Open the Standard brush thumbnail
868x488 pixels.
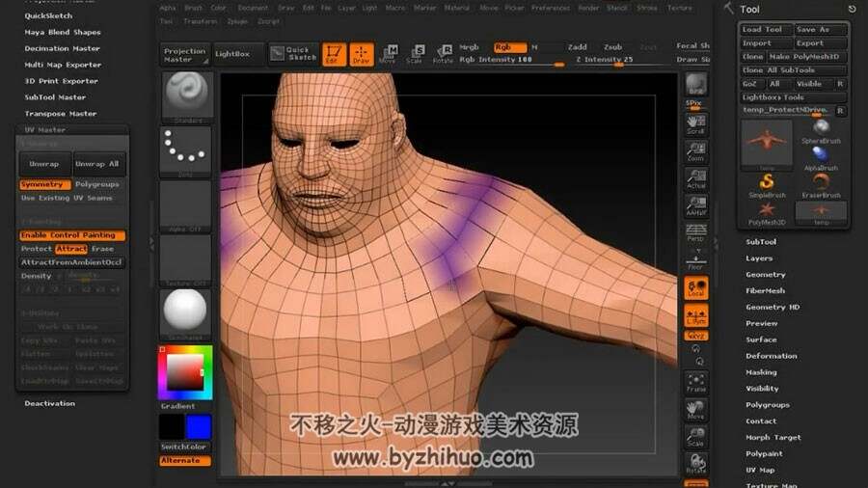186,96
